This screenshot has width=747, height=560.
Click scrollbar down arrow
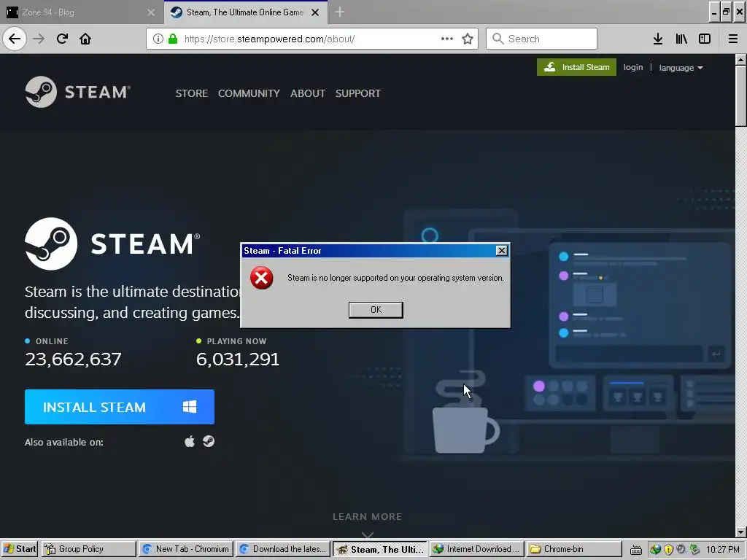pyautogui.click(x=741, y=532)
